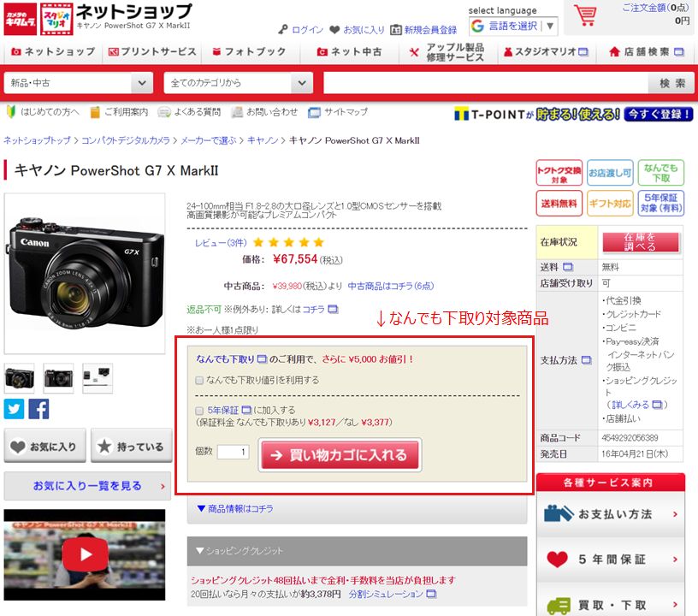Screen dimensions: 698x616
Task: Open the 言語を選択 language dropdown
Action: point(513,26)
